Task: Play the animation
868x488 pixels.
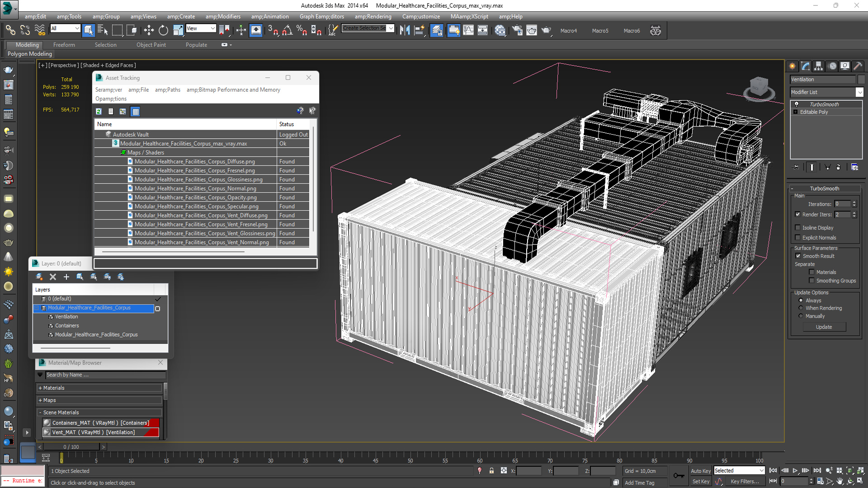Action: [x=795, y=471]
